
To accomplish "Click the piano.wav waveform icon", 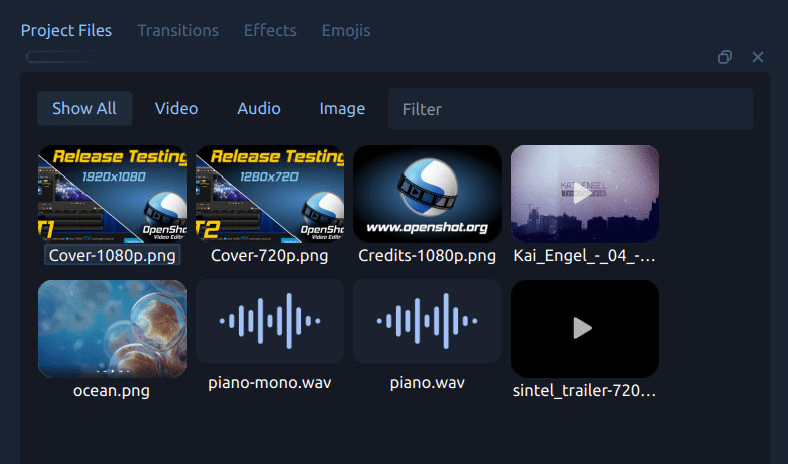I will (x=427, y=321).
